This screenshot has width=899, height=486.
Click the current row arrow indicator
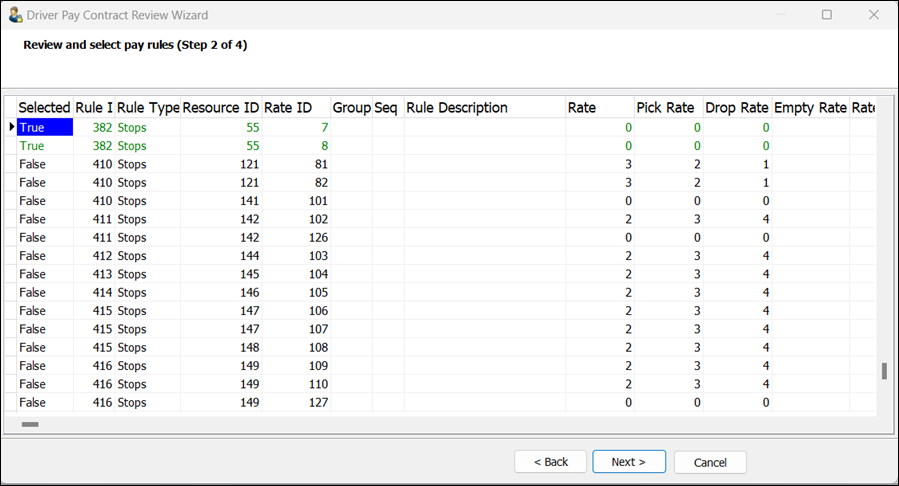point(11,127)
